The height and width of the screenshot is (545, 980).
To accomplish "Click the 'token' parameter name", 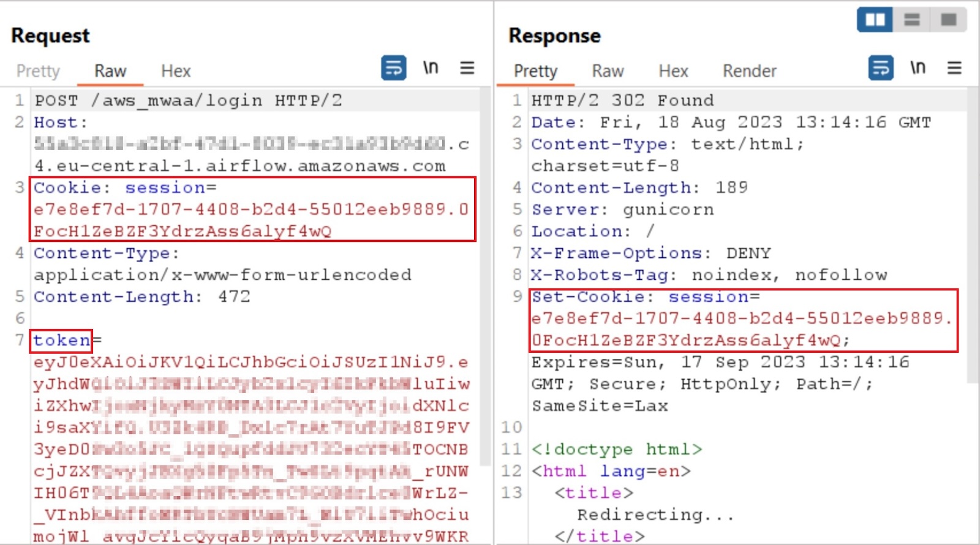I will pyautogui.click(x=61, y=340).
